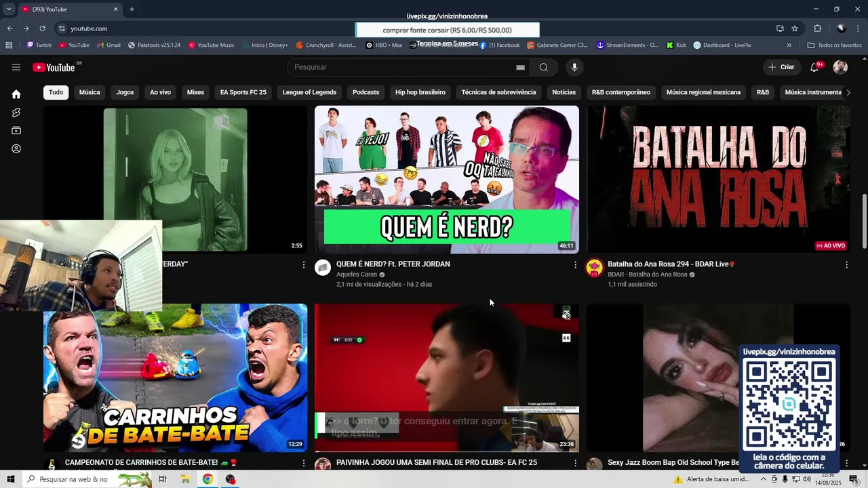Open Chrome extensions puzzle icon
The width and height of the screenshot is (868, 488).
click(817, 28)
